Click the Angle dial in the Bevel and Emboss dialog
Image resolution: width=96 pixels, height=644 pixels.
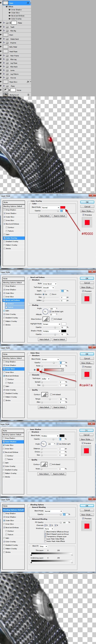45,311
